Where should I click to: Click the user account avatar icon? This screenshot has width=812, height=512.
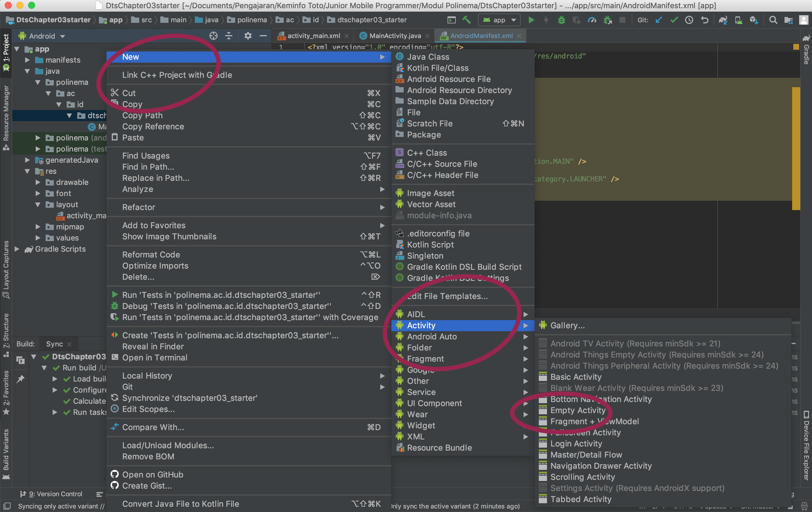804,20
